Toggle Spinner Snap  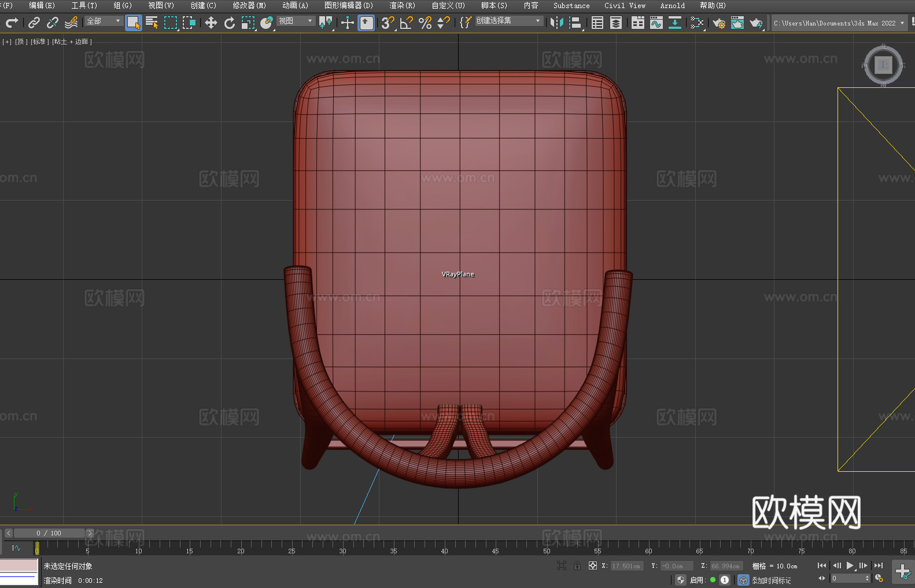pos(444,23)
